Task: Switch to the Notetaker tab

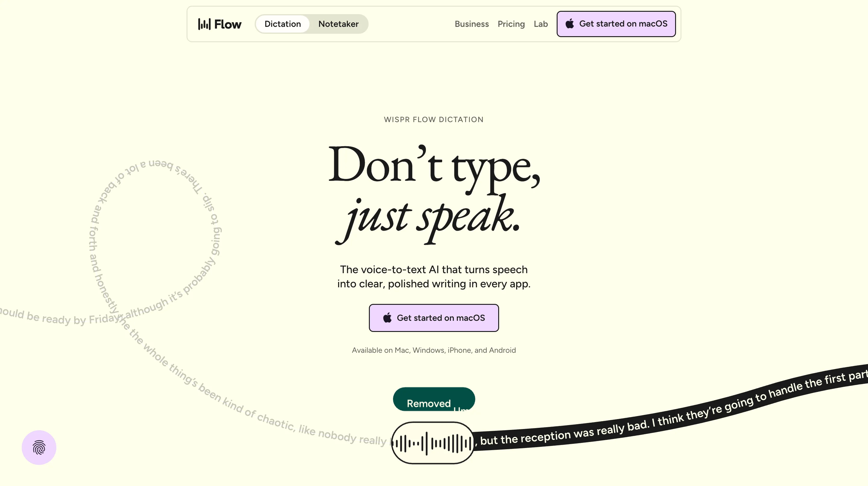Action: 338,24
